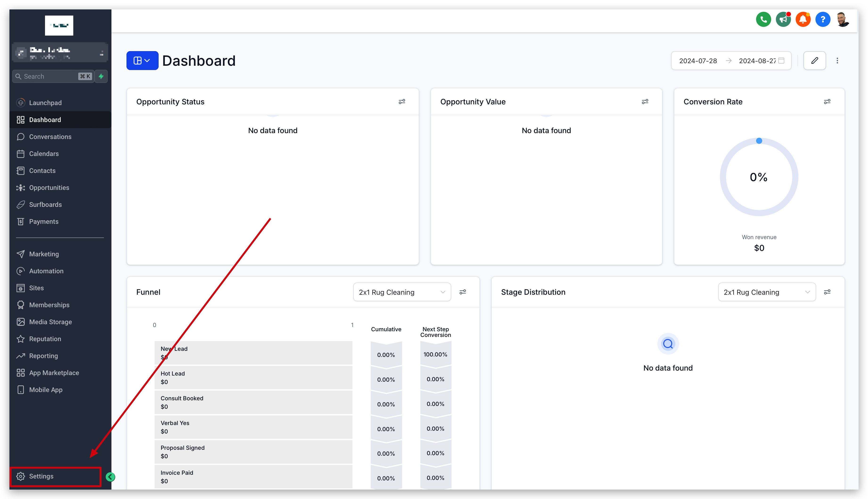The image size is (868, 499).
Task: Open the sub-account switcher in sidebar
Action: click(60, 53)
